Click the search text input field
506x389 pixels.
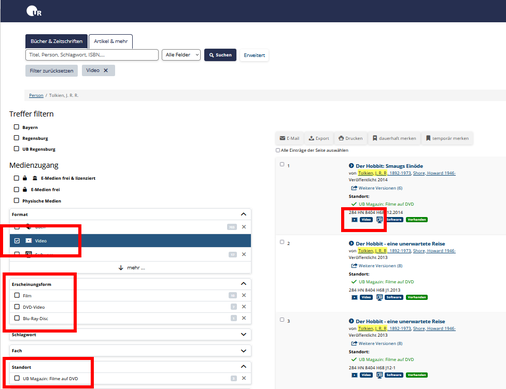92,55
